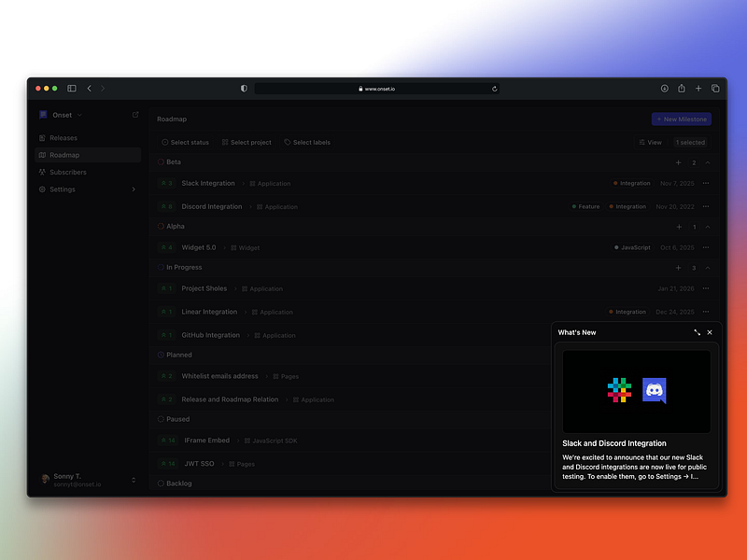Click the Nov 7, 2025 date
This screenshot has height=560, width=747.
point(677,183)
